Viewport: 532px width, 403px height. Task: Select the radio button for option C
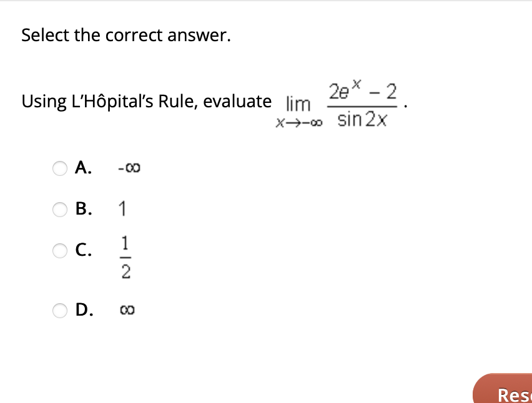coord(60,251)
